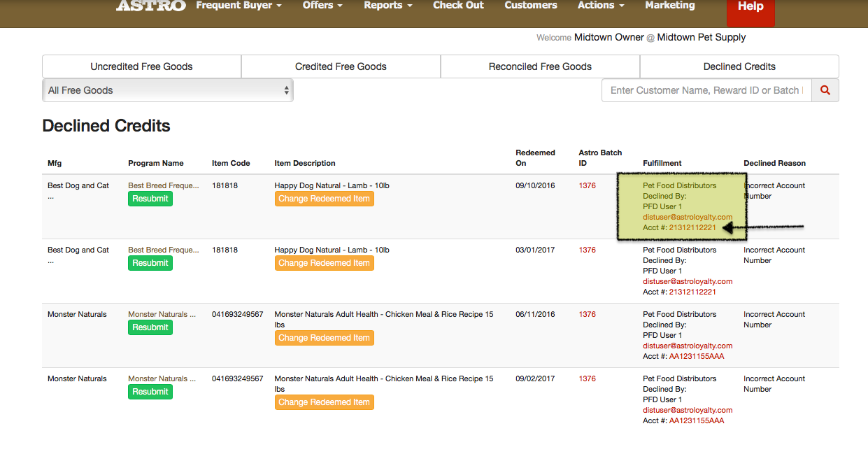Focus the customer name search field
868x461 pixels.
pos(706,90)
